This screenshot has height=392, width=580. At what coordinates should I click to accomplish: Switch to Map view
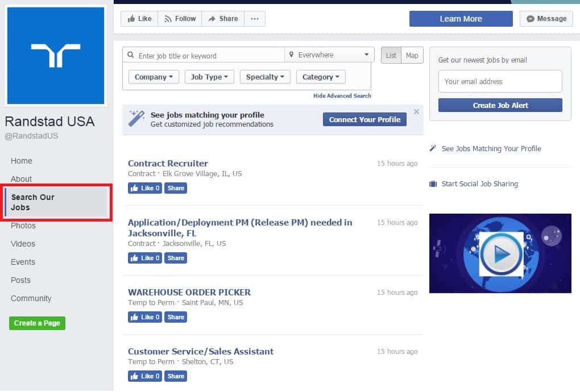tap(412, 55)
